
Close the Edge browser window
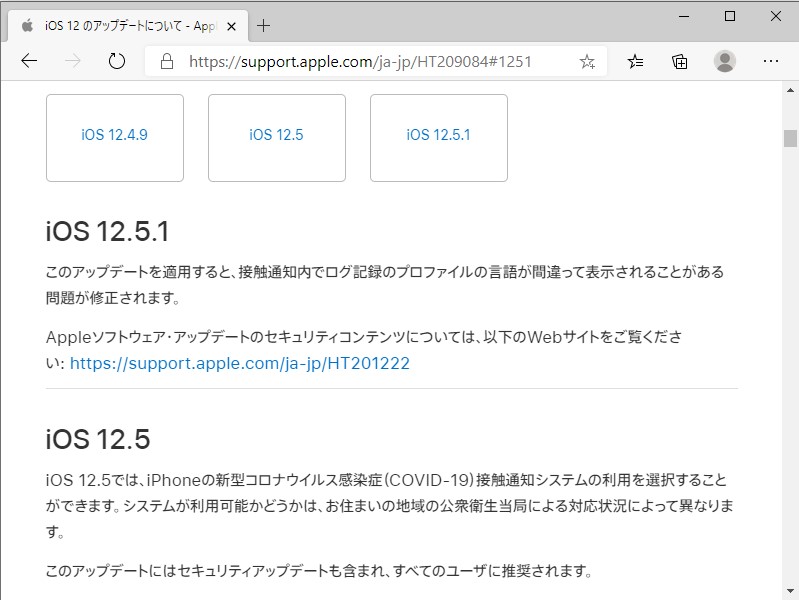tap(776, 16)
